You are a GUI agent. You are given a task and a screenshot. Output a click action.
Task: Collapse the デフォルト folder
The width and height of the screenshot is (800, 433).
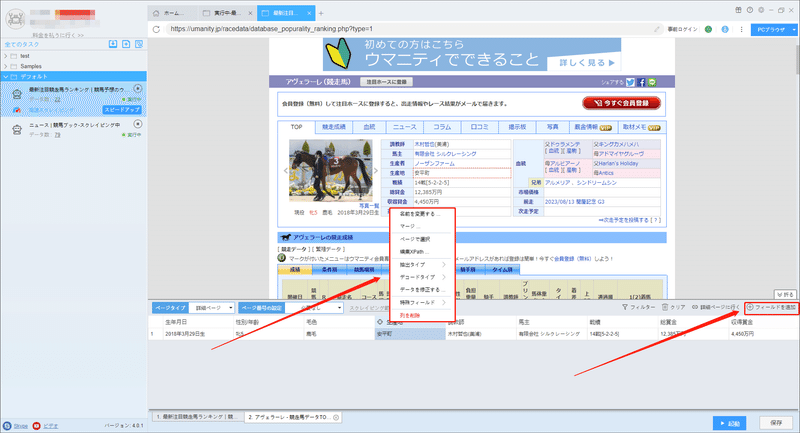[x=6, y=77]
